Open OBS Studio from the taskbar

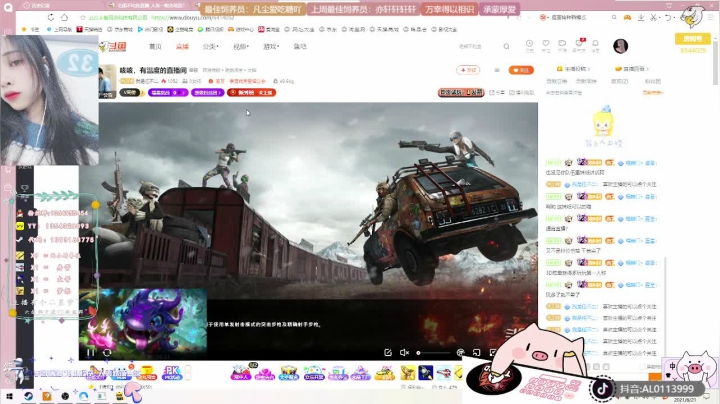[x=65, y=396]
